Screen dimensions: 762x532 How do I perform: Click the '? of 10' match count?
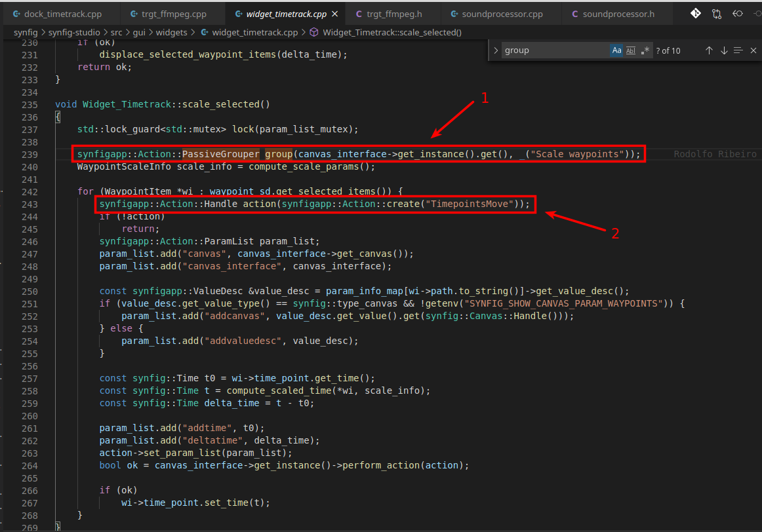668,50
